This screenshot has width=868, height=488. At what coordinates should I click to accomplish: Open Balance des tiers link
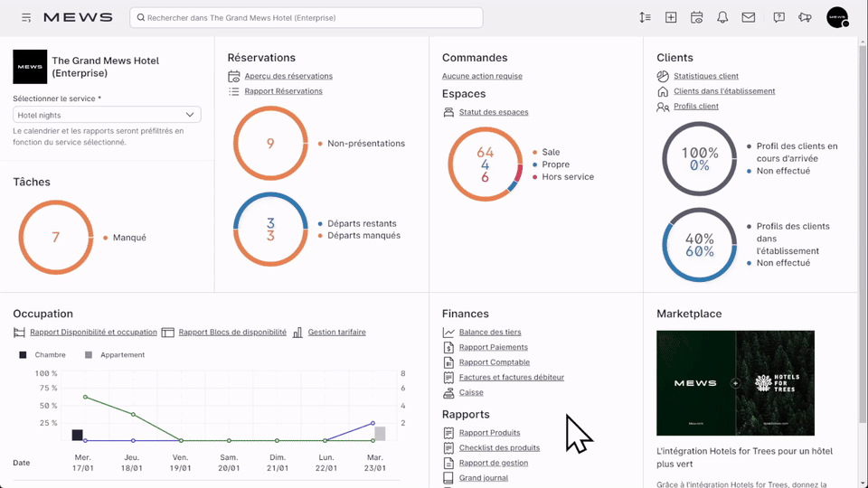490,333
